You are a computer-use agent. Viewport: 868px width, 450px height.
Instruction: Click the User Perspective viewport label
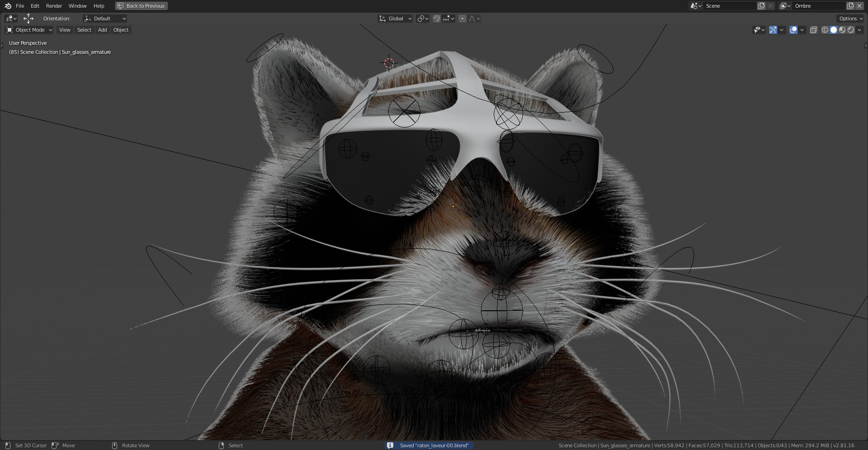click(28, 43)
